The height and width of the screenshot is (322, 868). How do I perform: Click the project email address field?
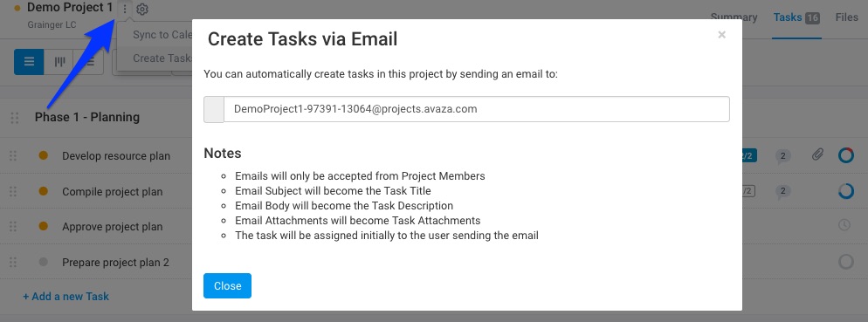pyautogui.click(x=477, y=109)
